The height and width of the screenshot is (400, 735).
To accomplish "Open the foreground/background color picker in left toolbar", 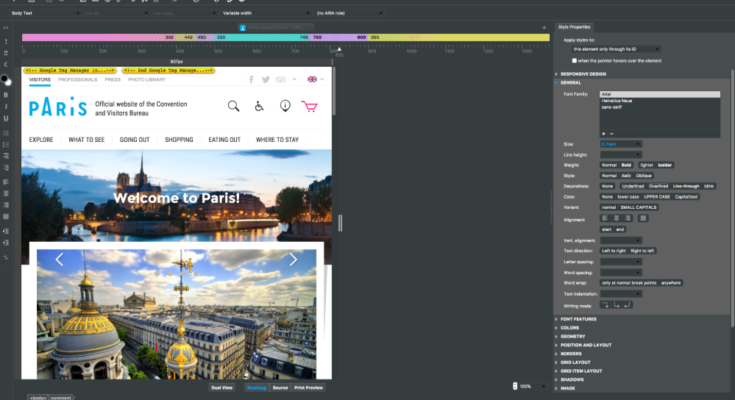I will pyautogui.click(x=6, y=80).
